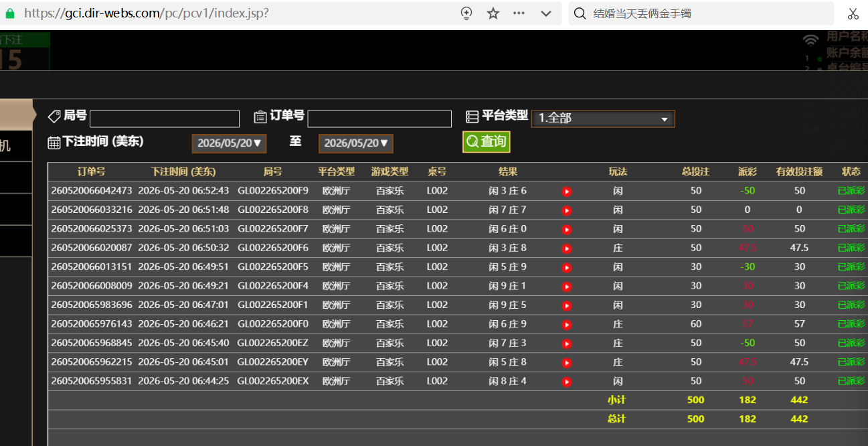This screenshot has width=868, height=446.
Task: Click the green 查询 search button
Action: (x=487, y=142)
